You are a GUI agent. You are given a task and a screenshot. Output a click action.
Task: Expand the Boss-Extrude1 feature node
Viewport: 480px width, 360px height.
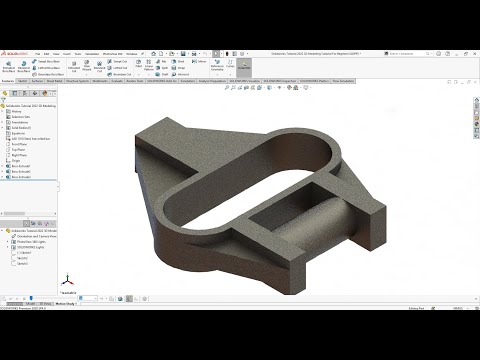[3, 166]
